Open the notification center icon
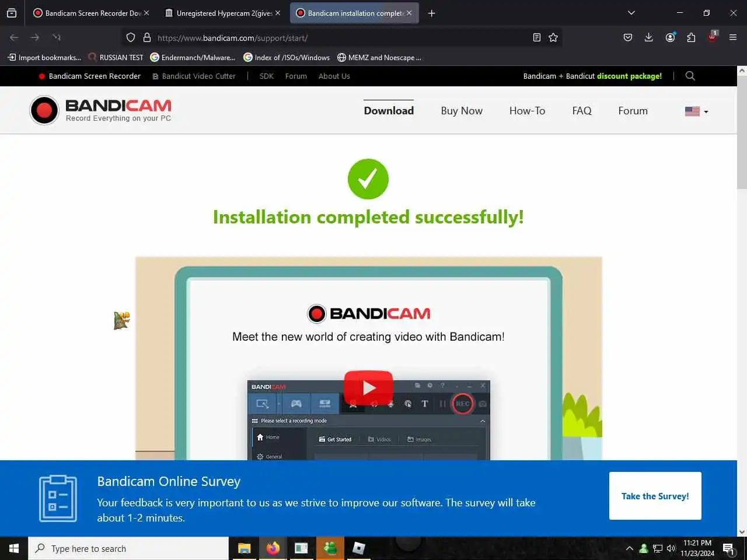747x560 pixels. tap(729, 548)
